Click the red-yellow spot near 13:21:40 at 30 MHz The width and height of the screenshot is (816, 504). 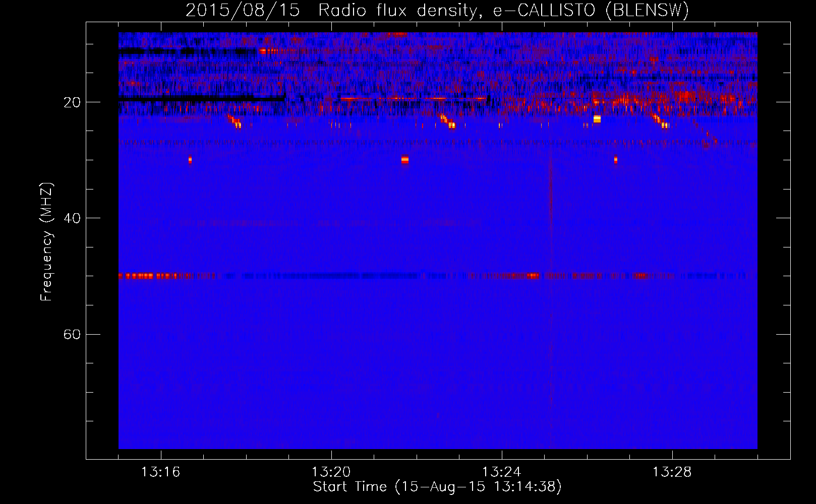(404, 160)
